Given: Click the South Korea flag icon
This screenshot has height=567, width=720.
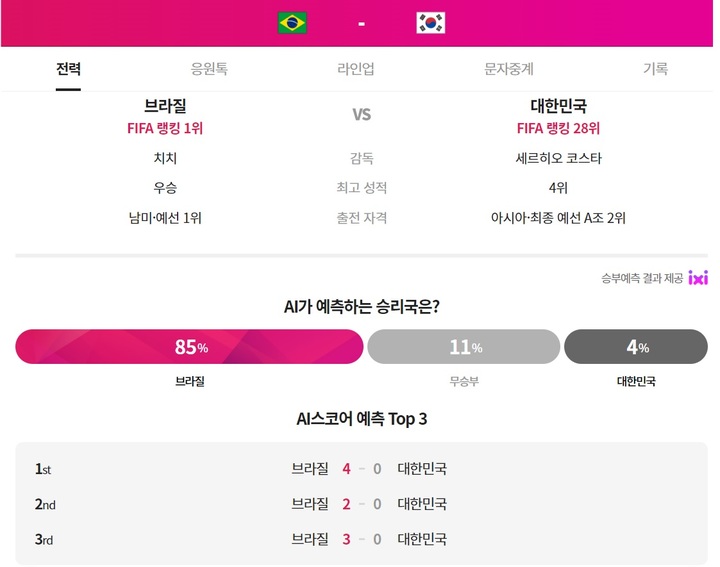Looking at the screenshot, I should click(x=430, y=22).
